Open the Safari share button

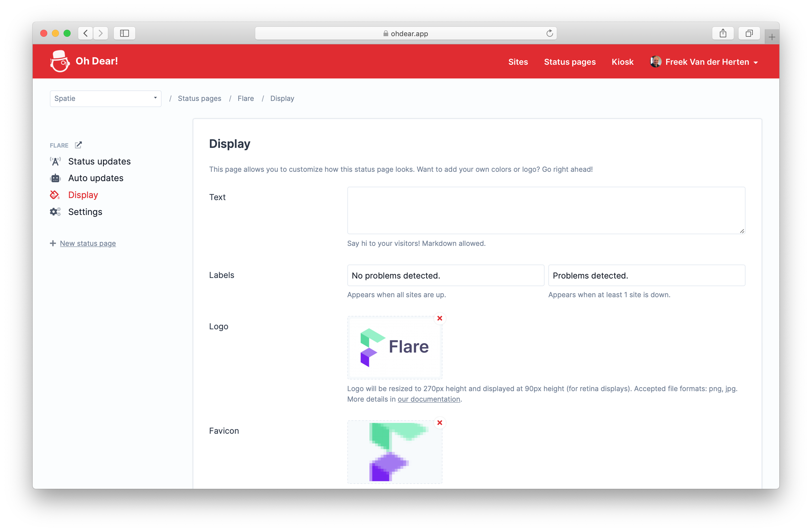(723, 33)
